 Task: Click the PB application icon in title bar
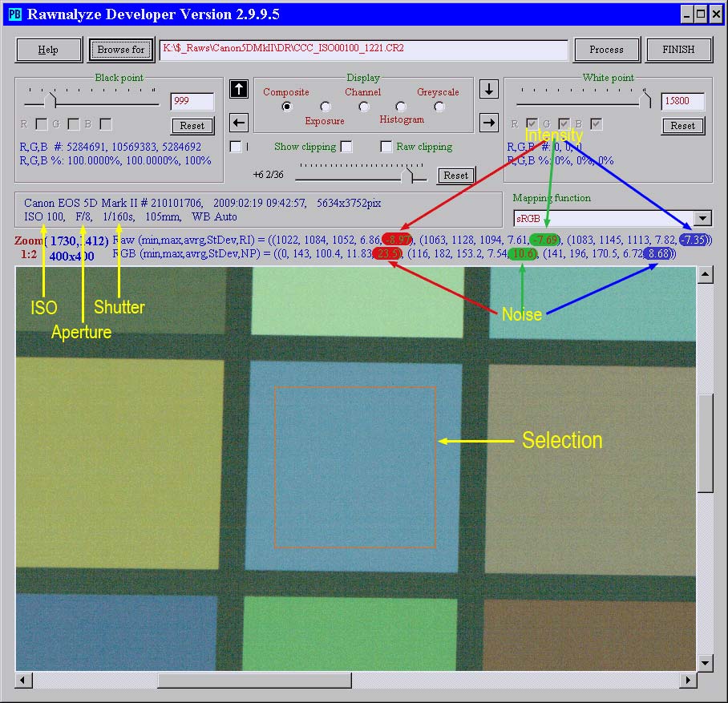pos(14,14)
